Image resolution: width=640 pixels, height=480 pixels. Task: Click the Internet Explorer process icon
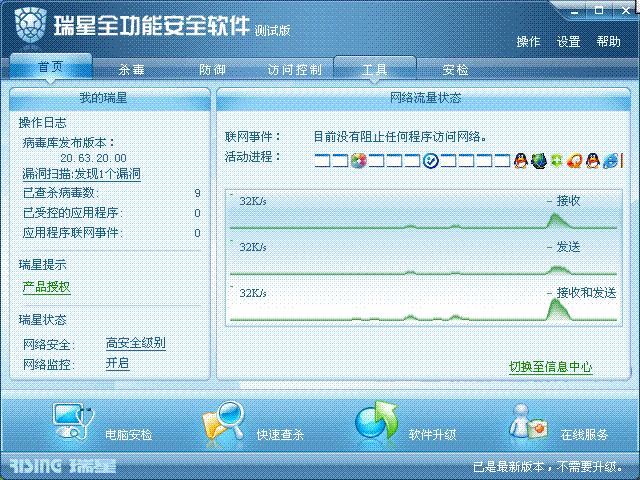click(611, 161)
